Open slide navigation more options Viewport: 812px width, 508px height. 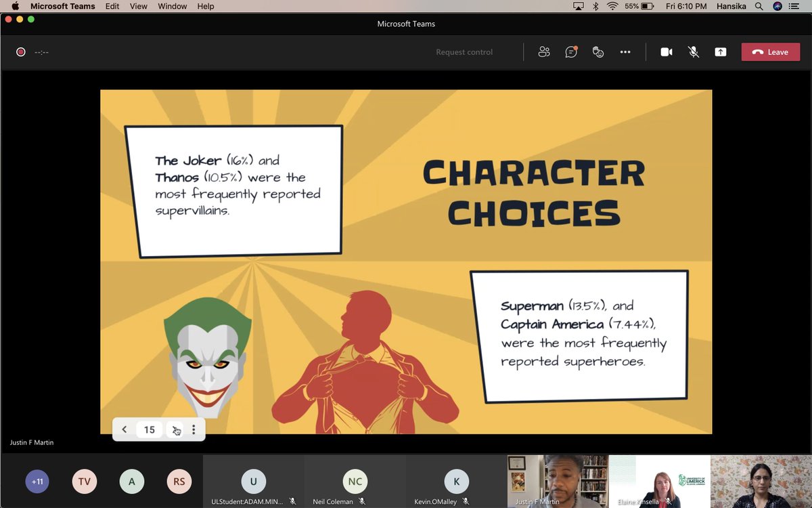194,429
